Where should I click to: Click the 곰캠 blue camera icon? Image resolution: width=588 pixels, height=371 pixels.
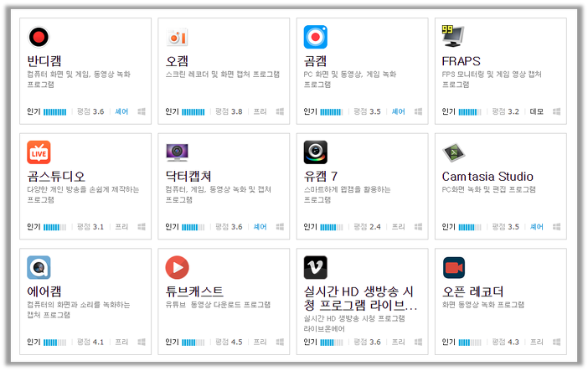point(316,37)
